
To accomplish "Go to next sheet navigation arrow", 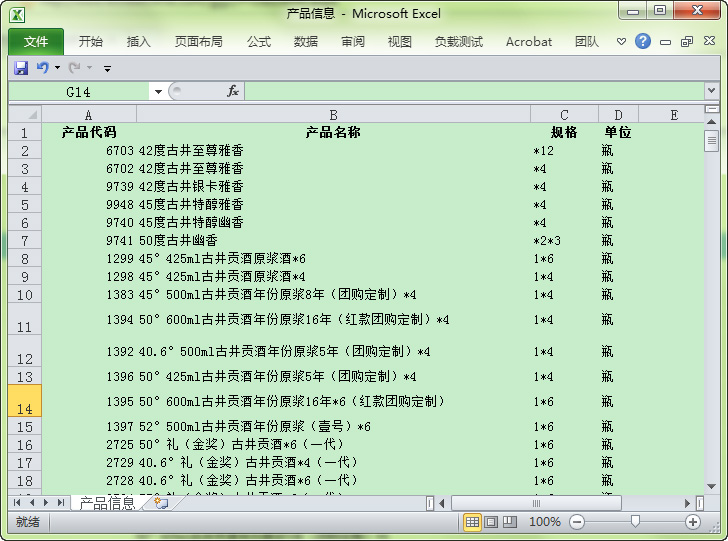I will 46,502.
